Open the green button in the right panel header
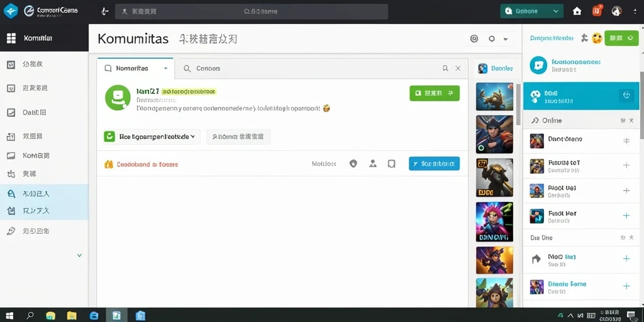 [x=621, y=38]
